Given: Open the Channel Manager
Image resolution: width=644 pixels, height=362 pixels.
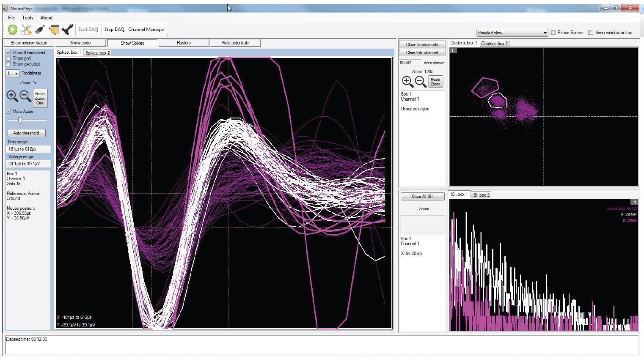Looking at the screenshot, I should (x=146, y=29).
